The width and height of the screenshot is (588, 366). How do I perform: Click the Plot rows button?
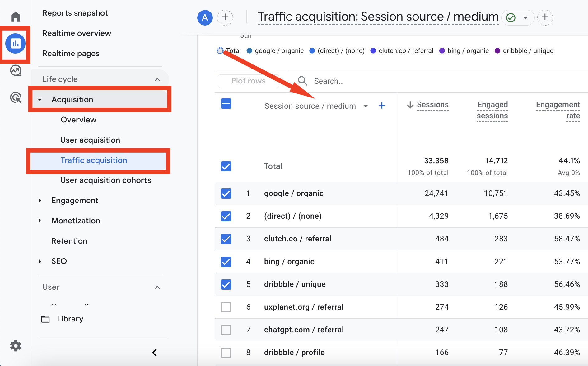(x=248, y=81)
